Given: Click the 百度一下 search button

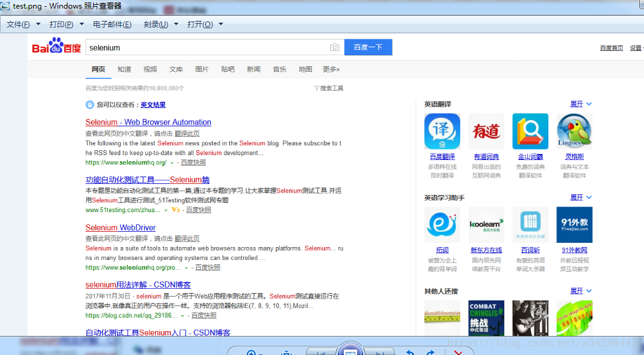Looking at the screenshot, I should 368,47.
